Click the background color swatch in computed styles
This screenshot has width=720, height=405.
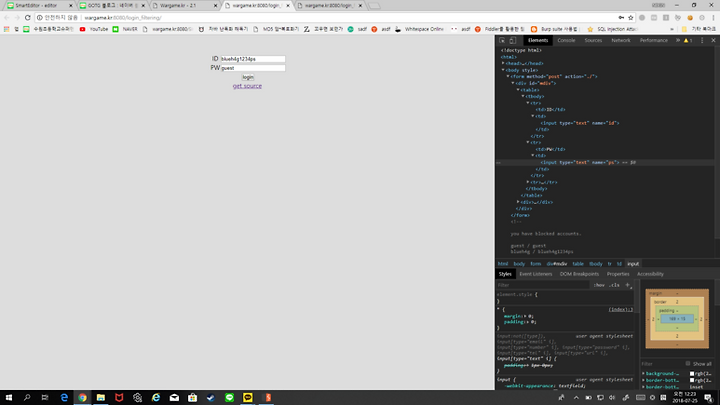[692, 374]
